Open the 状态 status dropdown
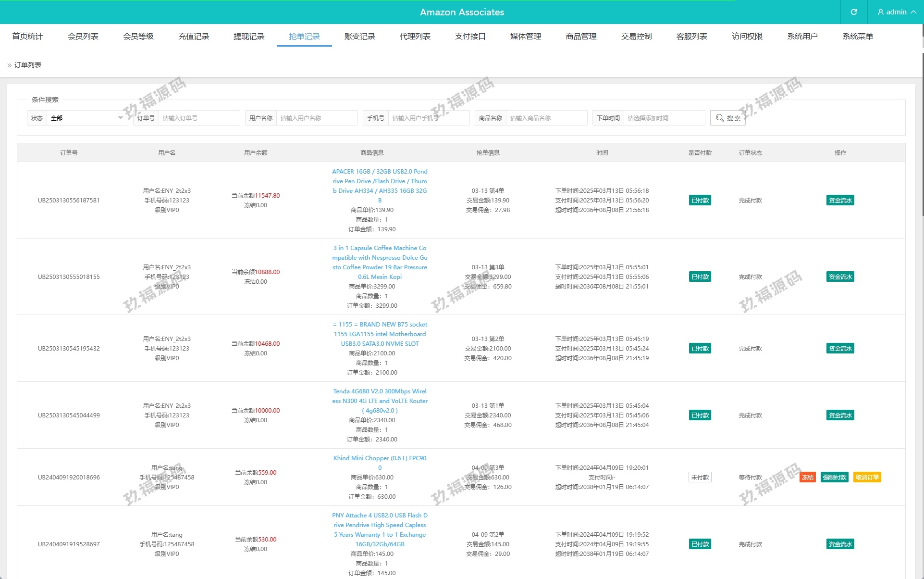The height and width of the screenshot is (579, 924). pos(86,118)
